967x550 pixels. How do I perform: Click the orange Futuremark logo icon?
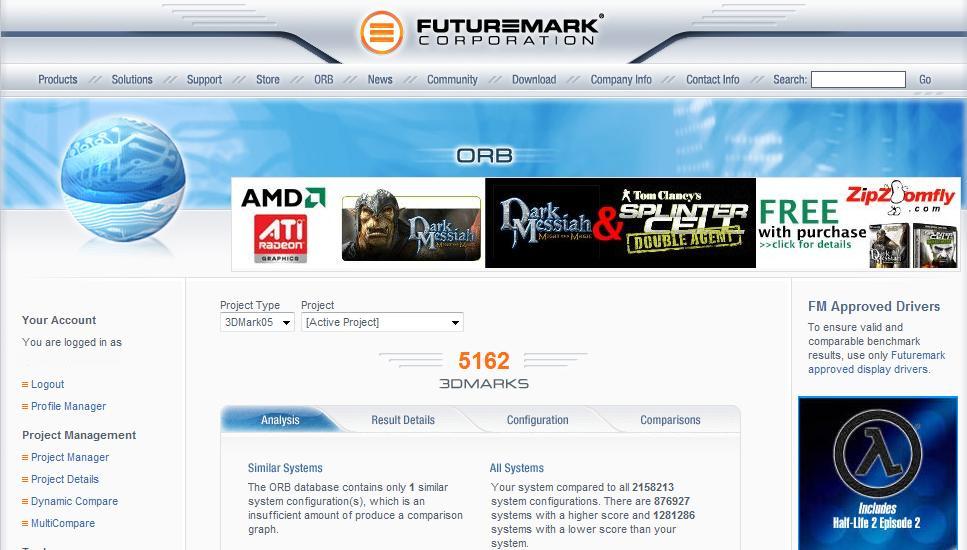382,32
